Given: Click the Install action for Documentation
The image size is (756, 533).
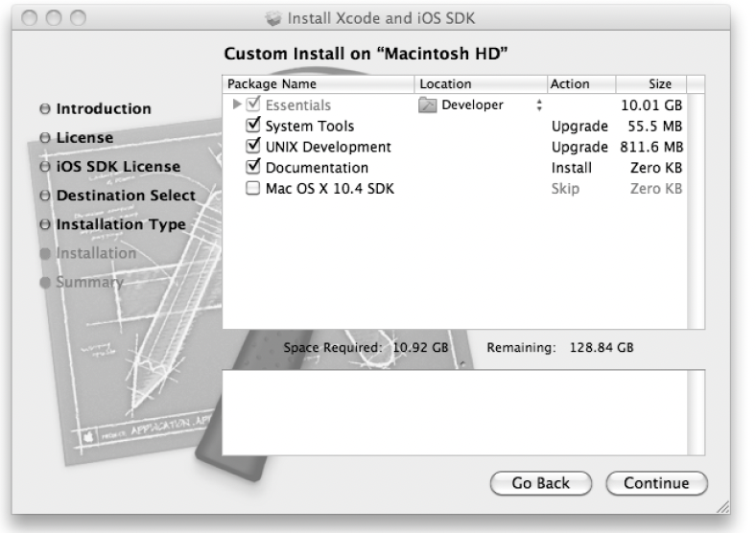Looking at the screenshot, I should [x=572, y=168].
